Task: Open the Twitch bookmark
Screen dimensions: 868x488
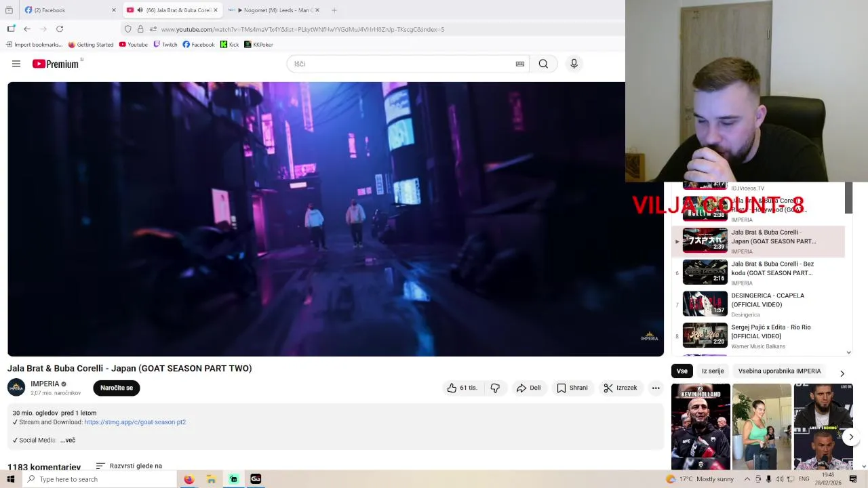Action: pos(165,45)
